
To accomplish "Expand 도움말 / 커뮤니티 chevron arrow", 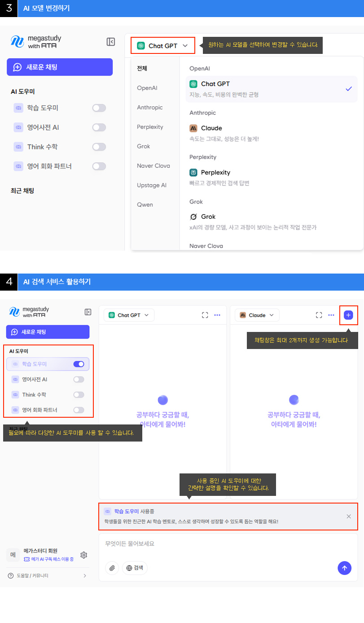I will coord(85,576).
